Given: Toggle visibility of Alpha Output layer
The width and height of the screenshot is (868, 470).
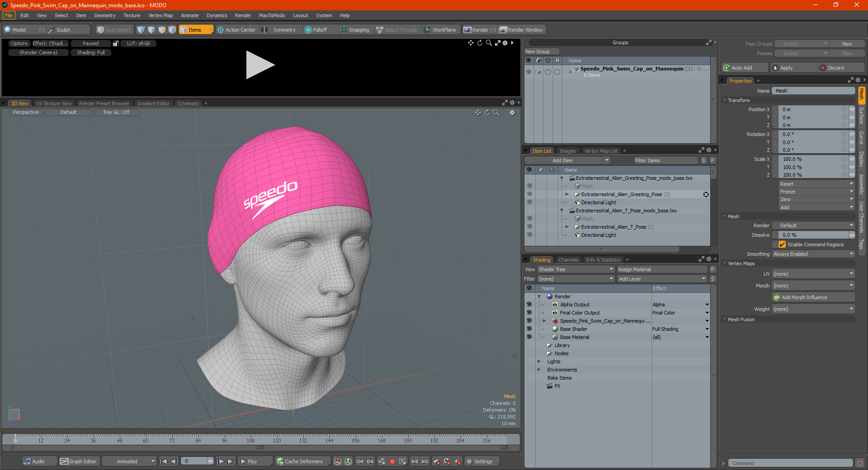Looking at the screenshot, I should click(x=529, y=305).
